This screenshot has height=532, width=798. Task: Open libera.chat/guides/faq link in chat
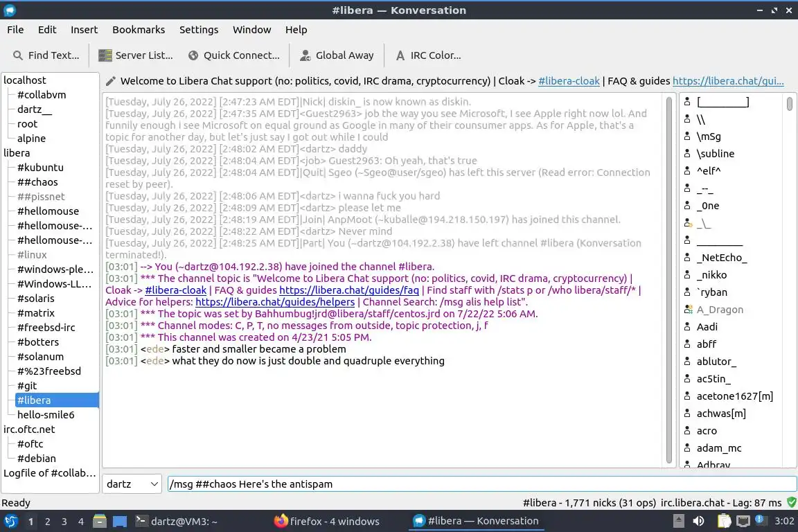pos(349,290)
